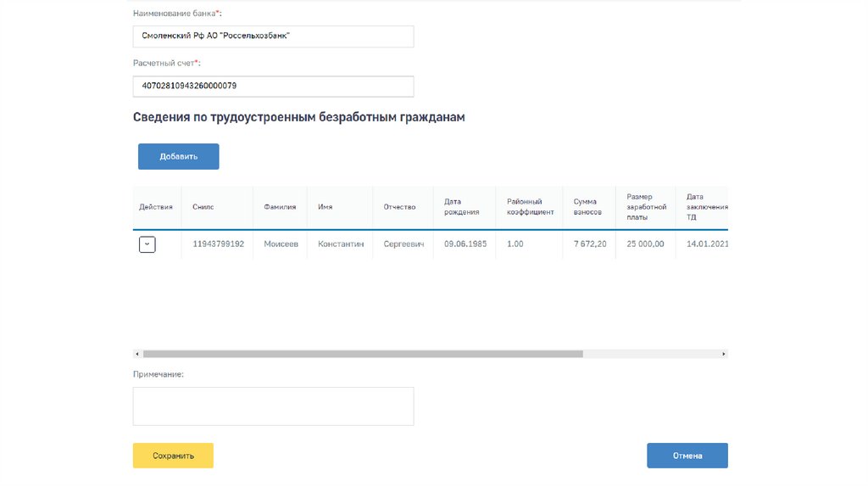Image resolution: width=868 pixels, height=487 pixels.
Task: Expand actions dropdown for Моисеев row
Action: coord(147,244)
